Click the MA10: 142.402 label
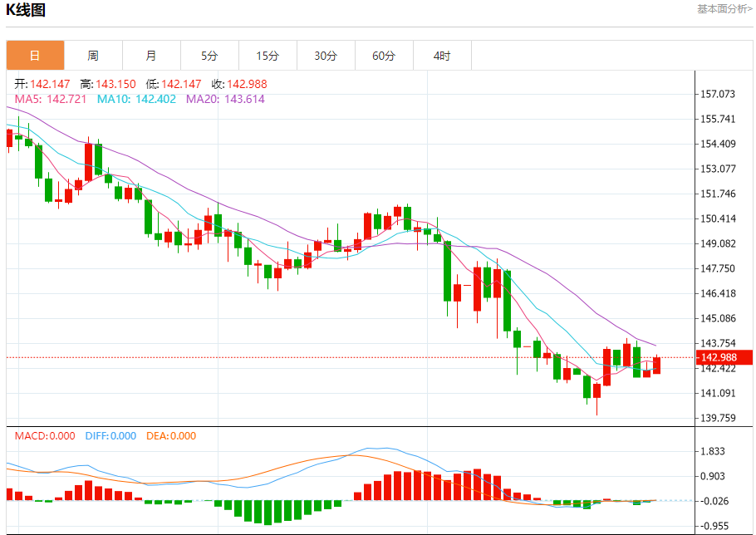Screen dimensions: 756x535 tap(136, 100)
